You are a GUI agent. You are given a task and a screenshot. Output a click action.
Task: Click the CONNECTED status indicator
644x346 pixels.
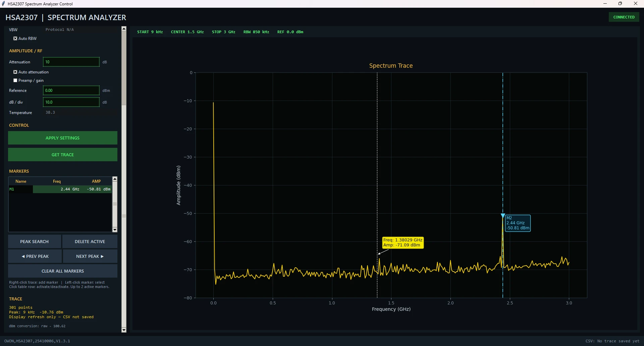coord(624,17)
